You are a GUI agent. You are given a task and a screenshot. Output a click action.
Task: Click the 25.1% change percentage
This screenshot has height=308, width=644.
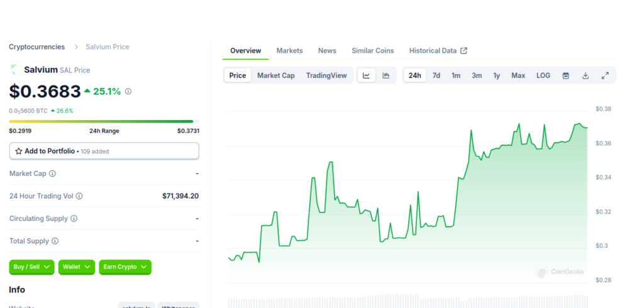(107, 92)
